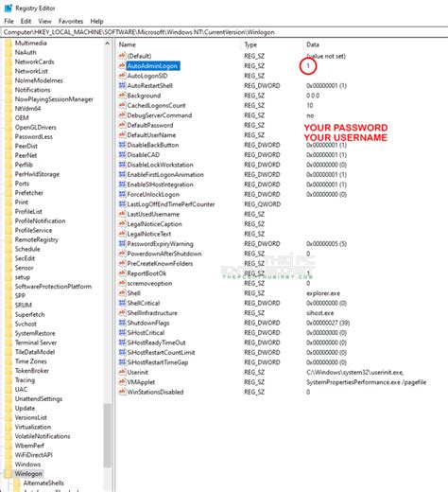Click the AutoAdminLogon string value icon
Image resolution: width=448 pixels, height=492 pixels.
point(122,65)
